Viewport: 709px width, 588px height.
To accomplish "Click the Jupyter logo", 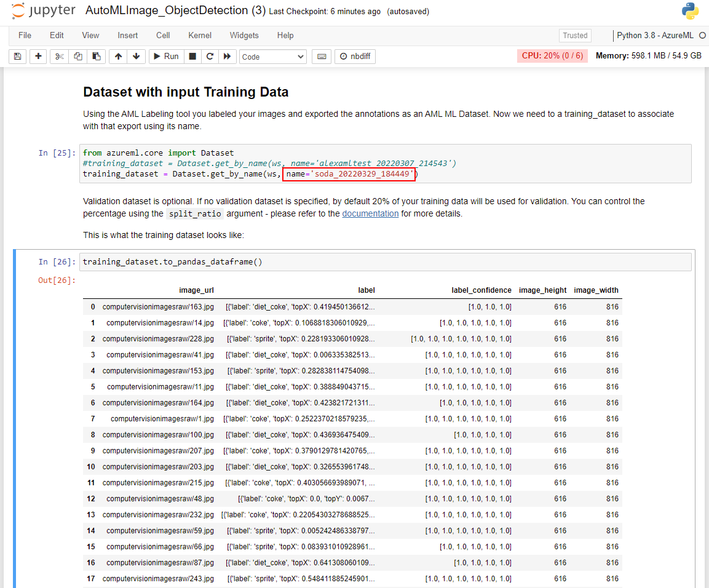I will click(43, 11).
